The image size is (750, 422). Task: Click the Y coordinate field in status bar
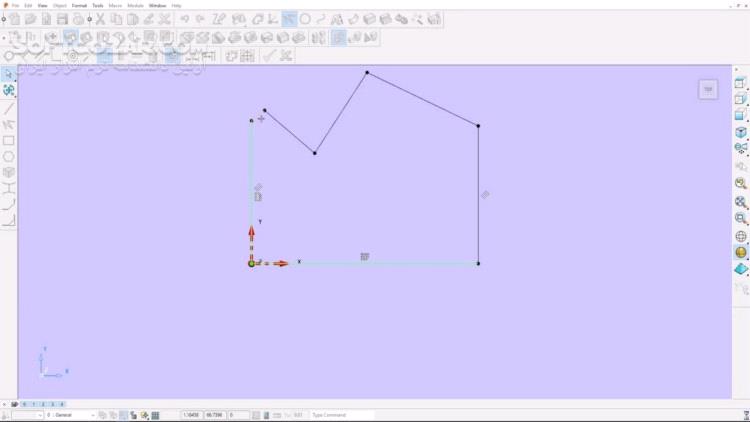click(214, 415)
